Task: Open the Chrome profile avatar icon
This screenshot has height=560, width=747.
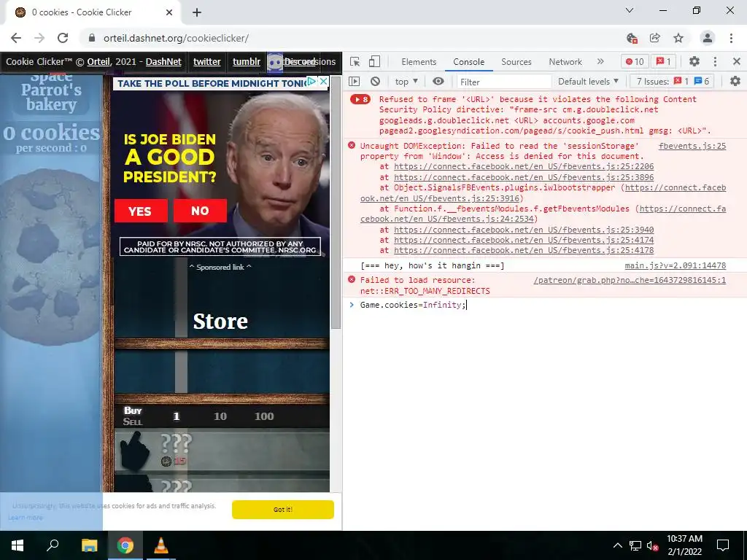Action: click(708, 38)
